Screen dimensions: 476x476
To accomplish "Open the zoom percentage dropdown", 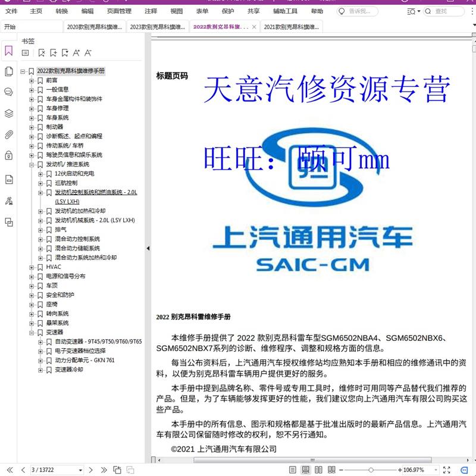I will point(436,470).
